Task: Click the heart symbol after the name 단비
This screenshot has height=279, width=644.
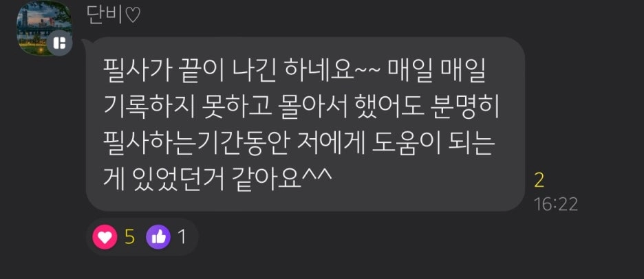Action: 133,16
